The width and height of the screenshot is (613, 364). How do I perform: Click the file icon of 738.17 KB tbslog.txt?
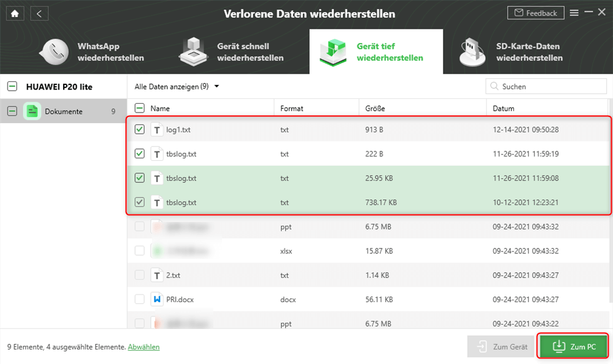click(x=157, y=203)
